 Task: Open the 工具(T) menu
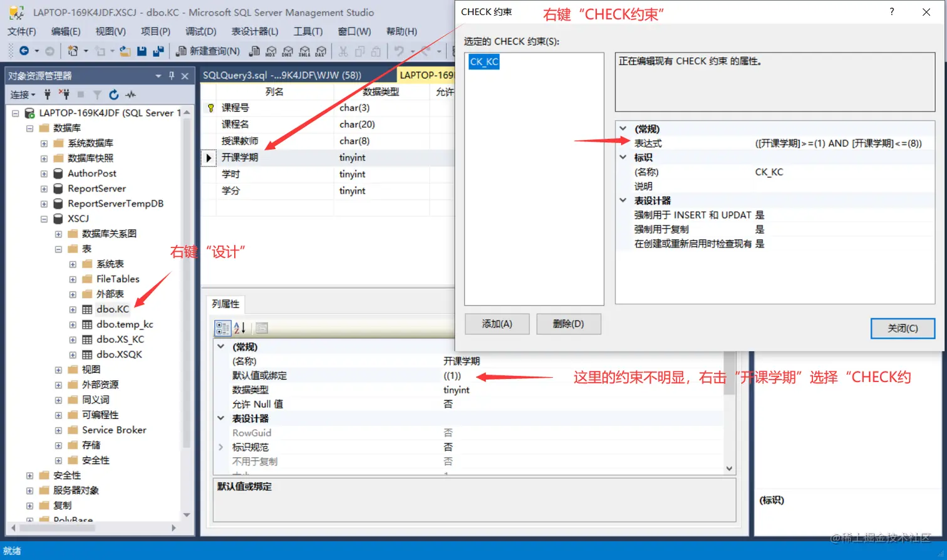coord(308,31)
